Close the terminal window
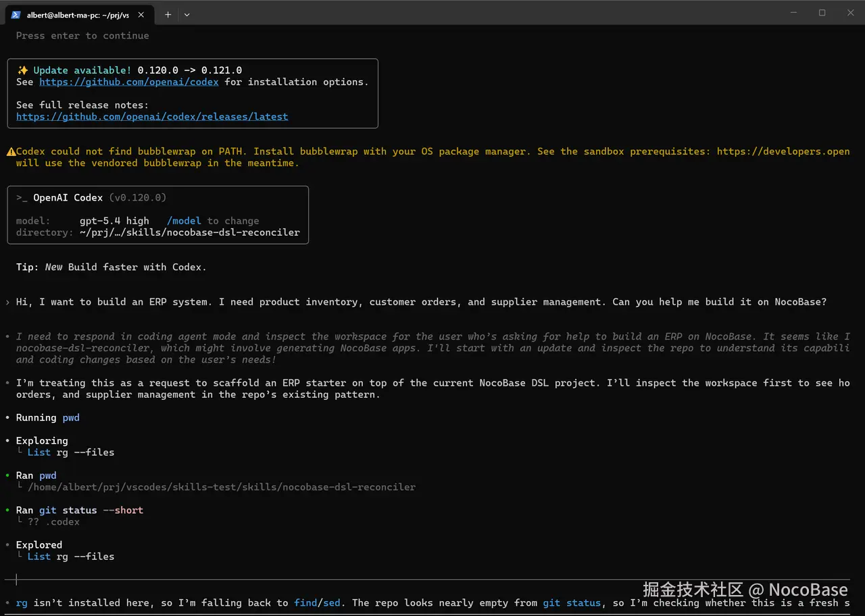865x616 pixels. click(851, 13)
